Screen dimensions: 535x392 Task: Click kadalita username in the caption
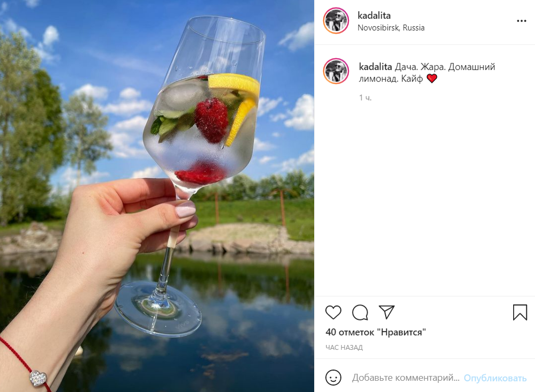(376, 67)
